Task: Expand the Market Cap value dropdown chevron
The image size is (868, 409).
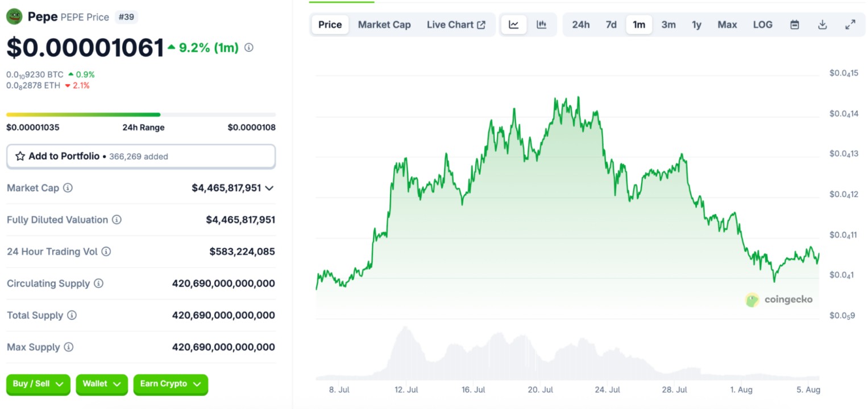Action: (x=269, y=188)
